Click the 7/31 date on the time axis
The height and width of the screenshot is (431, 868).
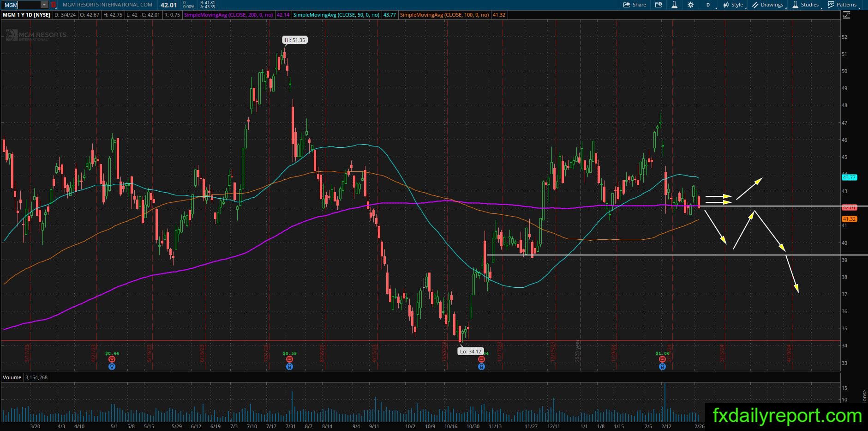(291, 426)
